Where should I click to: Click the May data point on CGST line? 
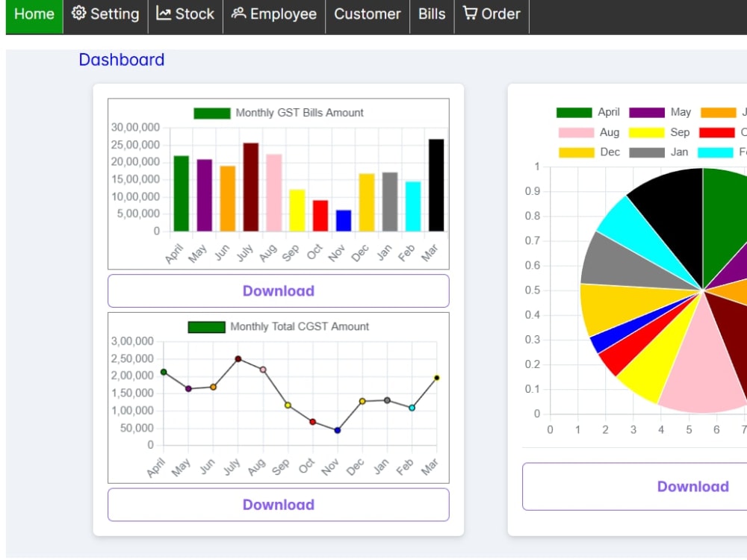(x=188, y=388)
